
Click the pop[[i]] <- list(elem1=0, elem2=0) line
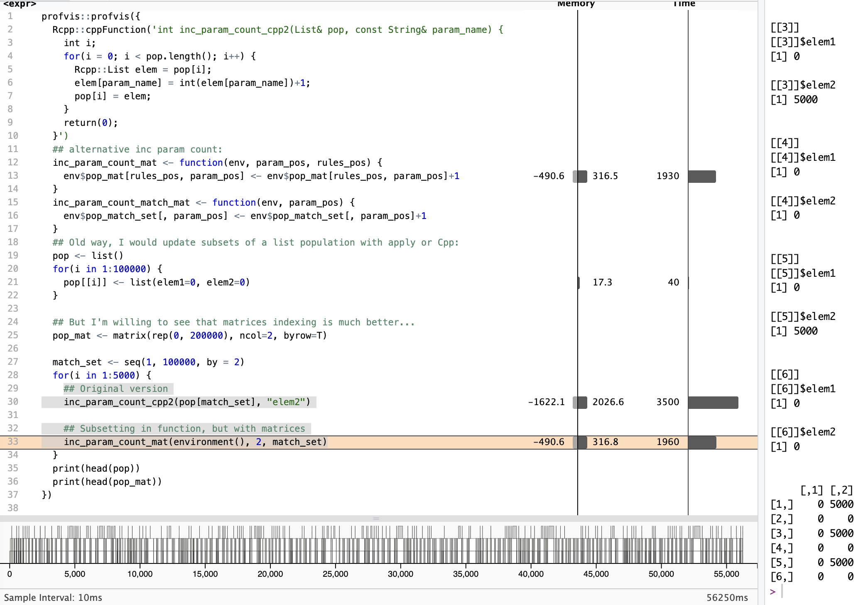pyautogui.click(x=157, y=283)
